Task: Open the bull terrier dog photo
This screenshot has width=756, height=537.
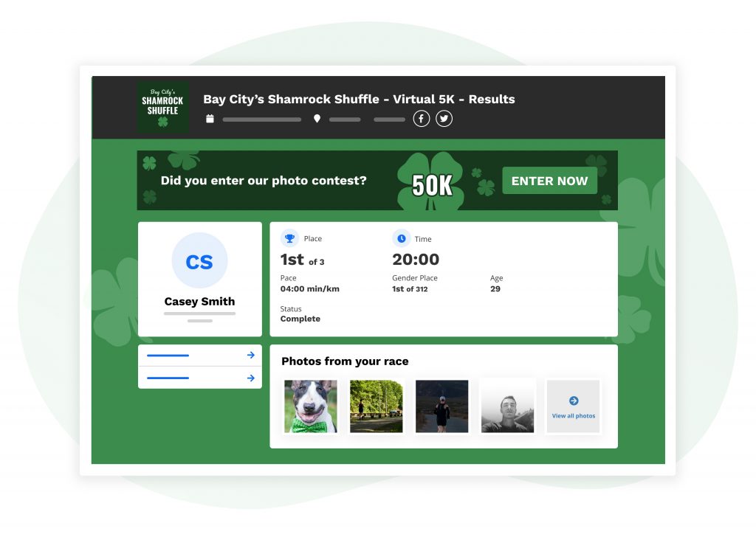Action: tap(311, 406)
